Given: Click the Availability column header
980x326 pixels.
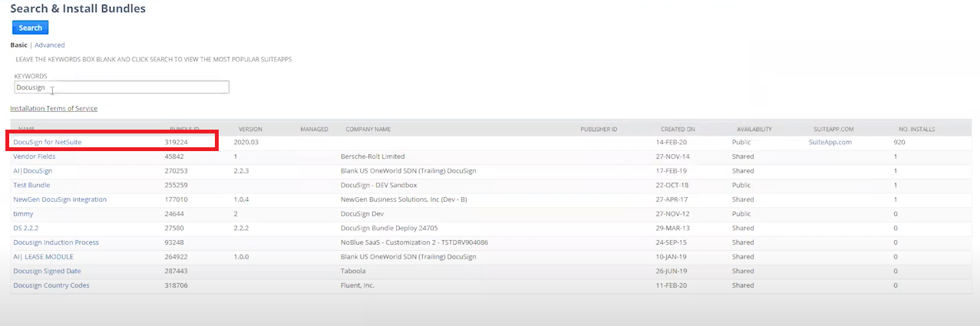Looking at the screenshot, I should pyautogui.click(x=754, y=129).
